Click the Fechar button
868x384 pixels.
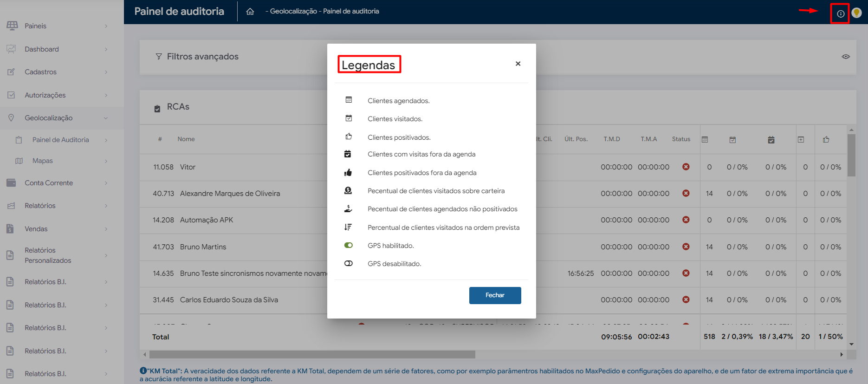[x=495, y=295]
